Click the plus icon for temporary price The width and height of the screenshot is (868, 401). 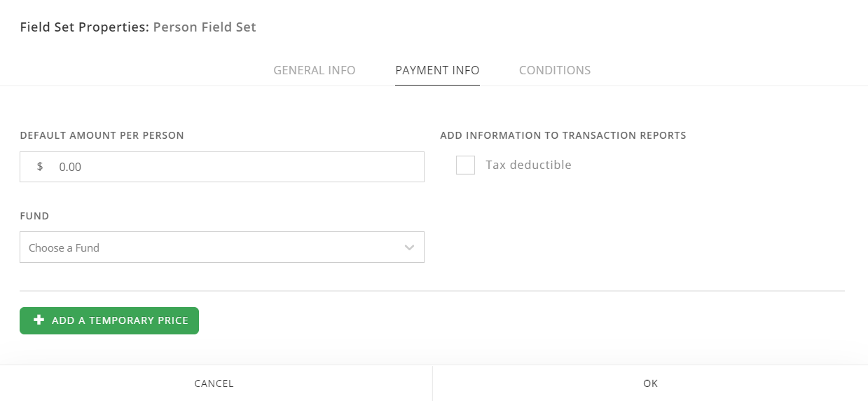click(39, 320)
